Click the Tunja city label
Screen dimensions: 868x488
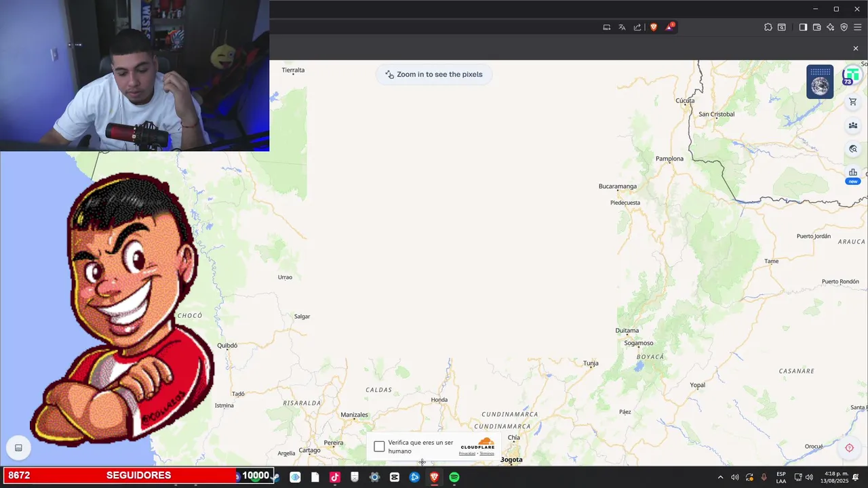click(x=591, y=363)
